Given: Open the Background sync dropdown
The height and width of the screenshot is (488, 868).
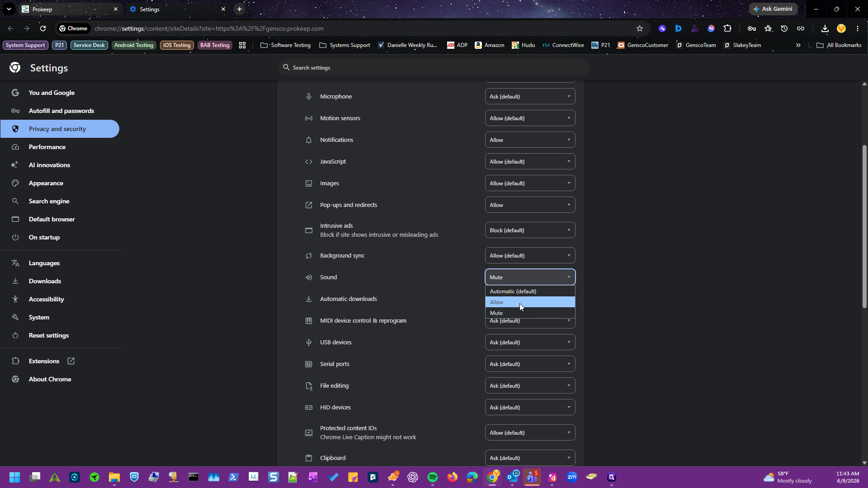Looking at the screenshot, I should [x=530, y=256].
